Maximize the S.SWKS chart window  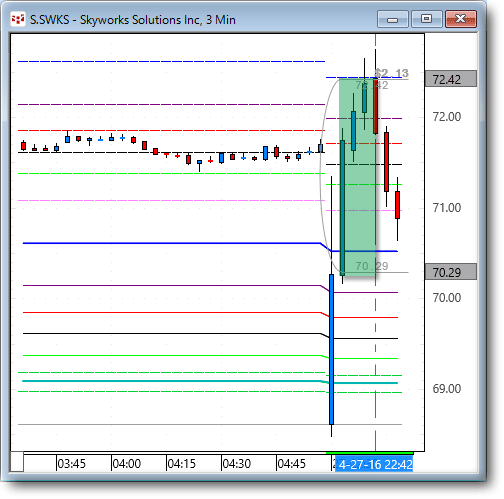point(426,19)
